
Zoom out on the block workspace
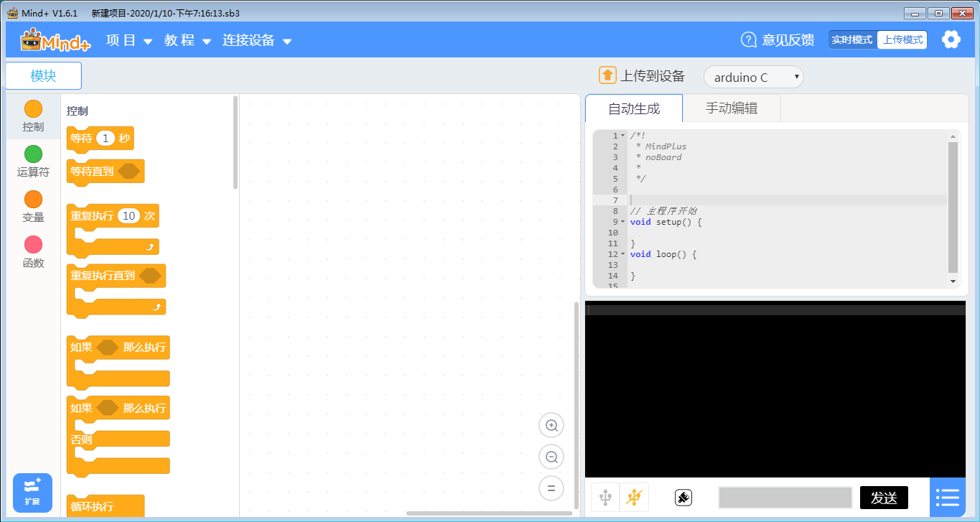(x=551, y=457)
